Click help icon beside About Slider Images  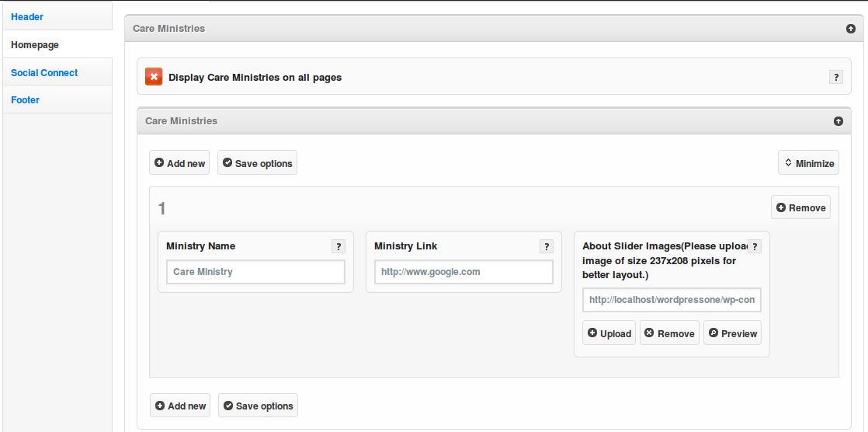pos(755,246)
